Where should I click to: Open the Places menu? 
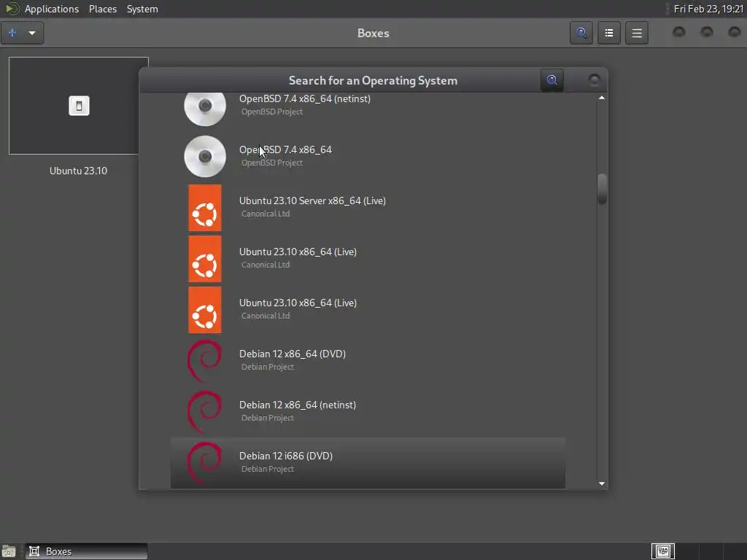tap(103, 9)
